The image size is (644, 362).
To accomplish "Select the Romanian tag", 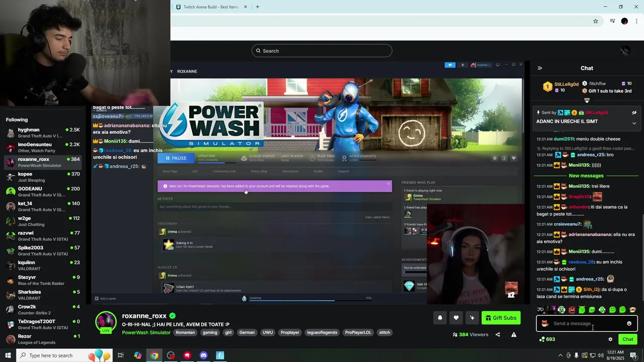I will pyautogui.click(x=185, y=332).
